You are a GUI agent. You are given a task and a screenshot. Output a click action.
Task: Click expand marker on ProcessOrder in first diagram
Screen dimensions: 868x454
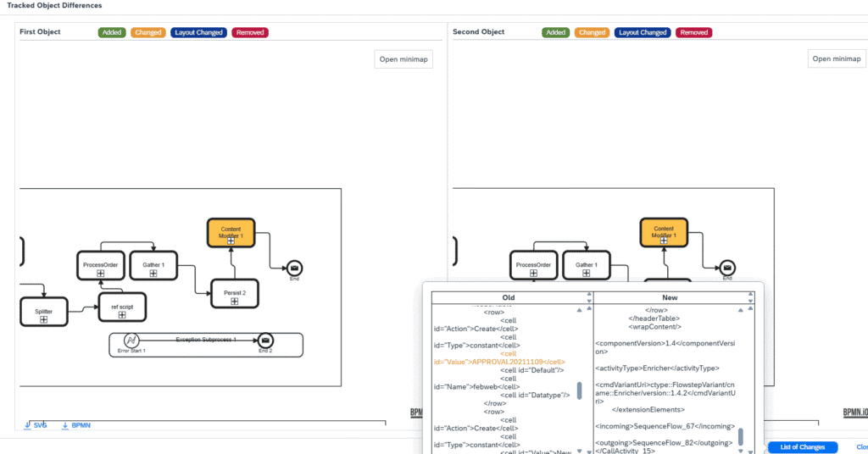[x=100, y=274]
